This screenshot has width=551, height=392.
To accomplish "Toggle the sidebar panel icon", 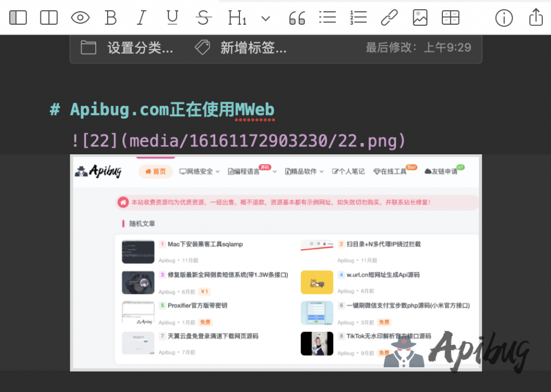I will pos(18,18).
